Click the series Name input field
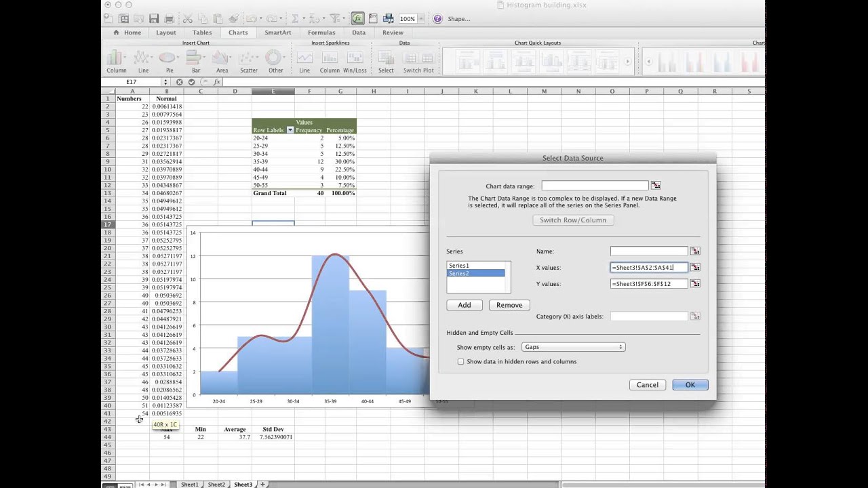Image resolution: width=868 pixels, height=488 pixels. click(649, 251)
